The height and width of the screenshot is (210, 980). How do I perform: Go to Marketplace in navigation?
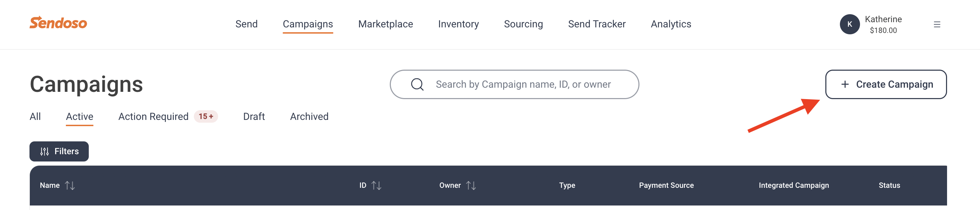click(385, 24)
